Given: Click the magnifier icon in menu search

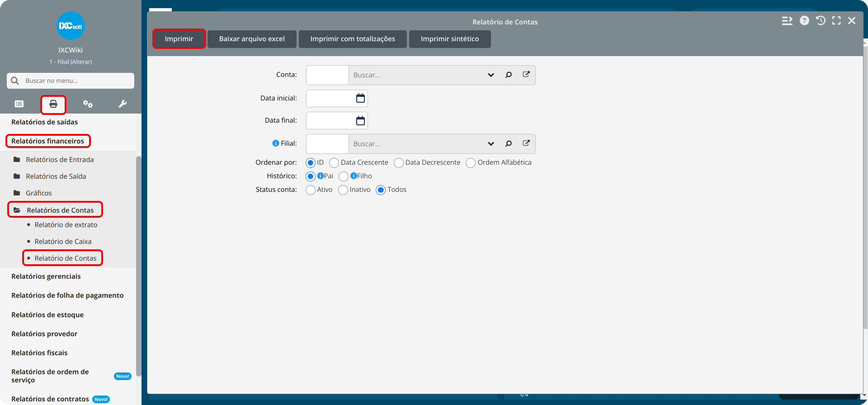Looking at the screenshot, I should pyautogui.click(x=15, y=81).
